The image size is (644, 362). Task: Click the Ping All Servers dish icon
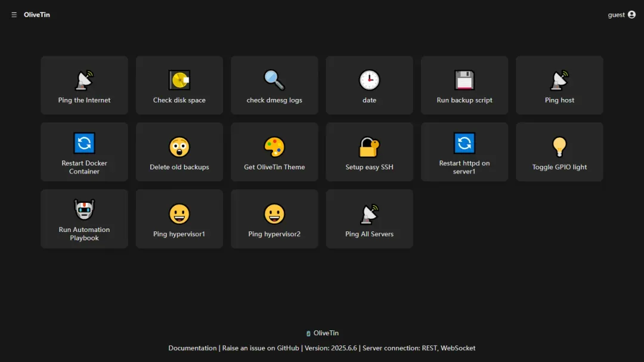tap(369, 214)
